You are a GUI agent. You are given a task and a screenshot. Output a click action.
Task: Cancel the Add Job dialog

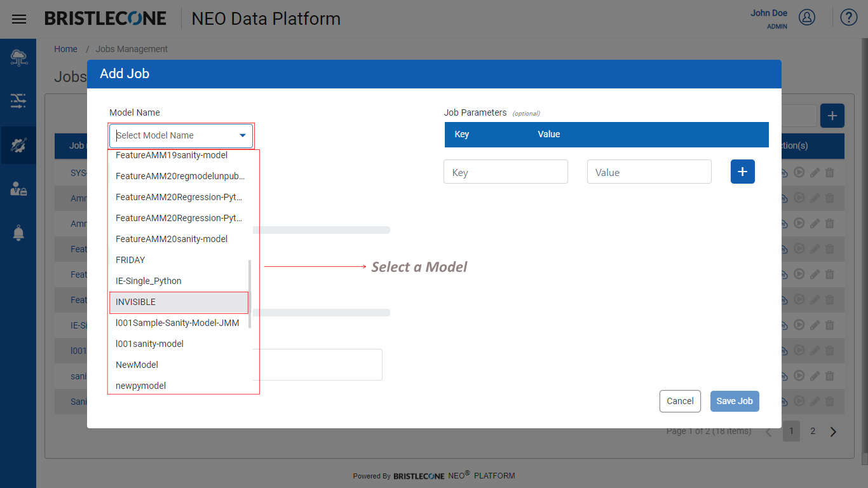pyautogui.click(x=680, y=401)
